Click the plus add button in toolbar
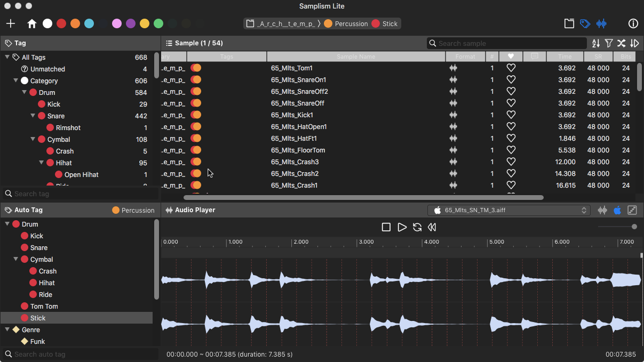 pyautogui.click(x=11, y=23)
